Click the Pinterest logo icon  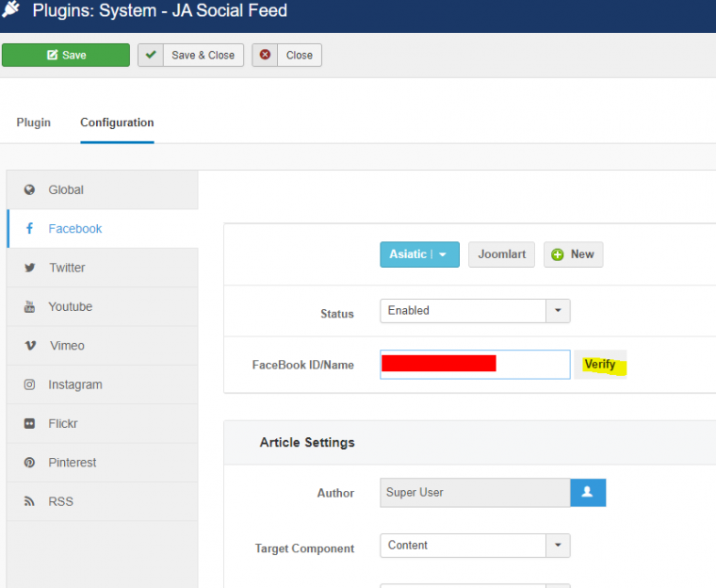(x=29, y=463)
